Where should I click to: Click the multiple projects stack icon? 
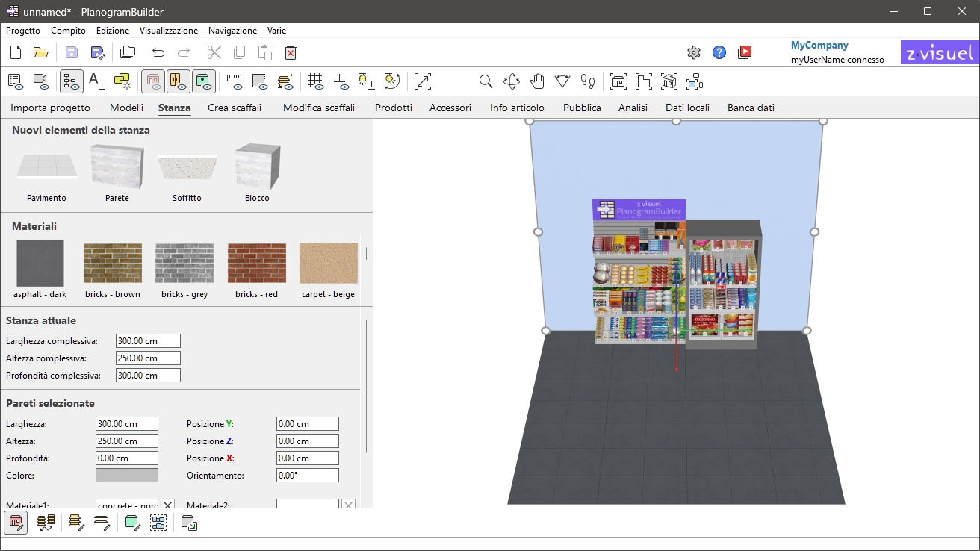point(128,52)
